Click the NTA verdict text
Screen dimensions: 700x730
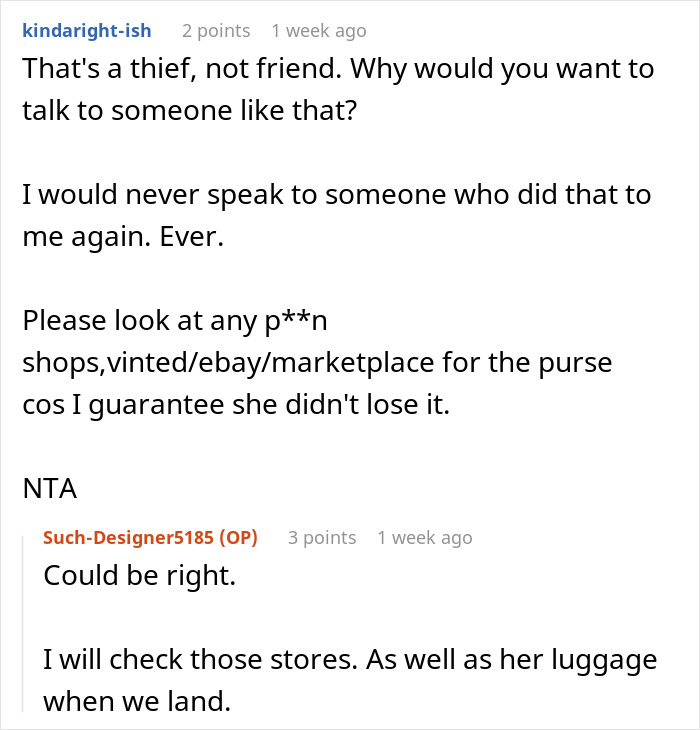(x=50, y=489)
